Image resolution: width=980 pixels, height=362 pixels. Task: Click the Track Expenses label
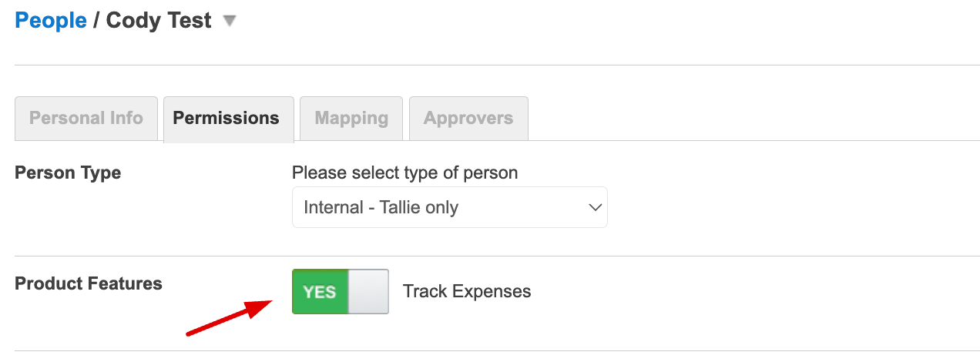[467, 291]
